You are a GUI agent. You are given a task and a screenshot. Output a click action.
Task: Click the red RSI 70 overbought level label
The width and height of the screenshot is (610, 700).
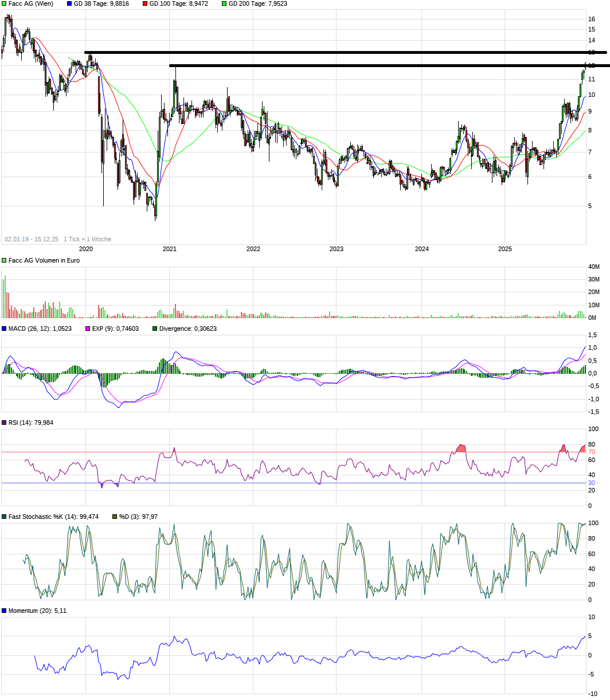[591, 452]
